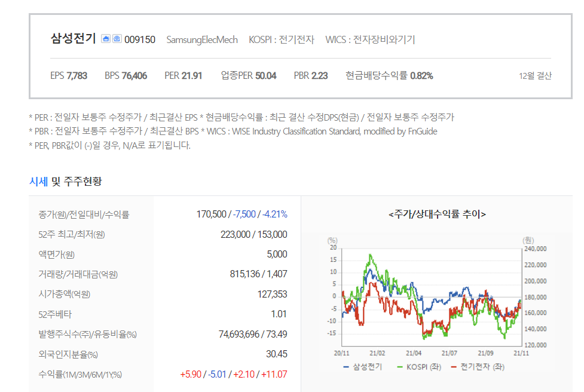Click the 주주현황 heading text
The image size is (584, 392).
pyautogui.click(x=82, y=182)
